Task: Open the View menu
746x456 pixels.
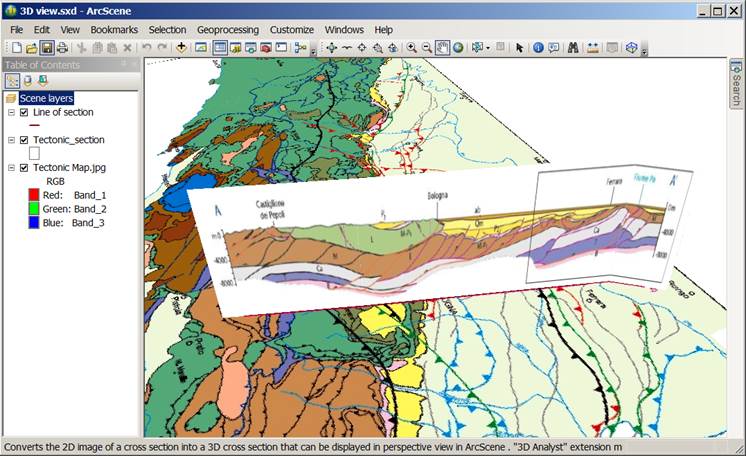Action: tap(70, 30)
